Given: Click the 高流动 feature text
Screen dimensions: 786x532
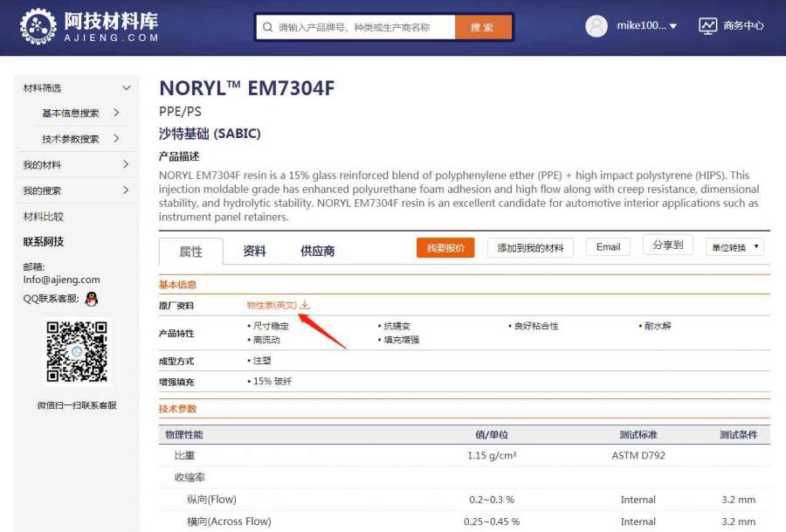Looking at the screenshot, I should tap(266, 340).
